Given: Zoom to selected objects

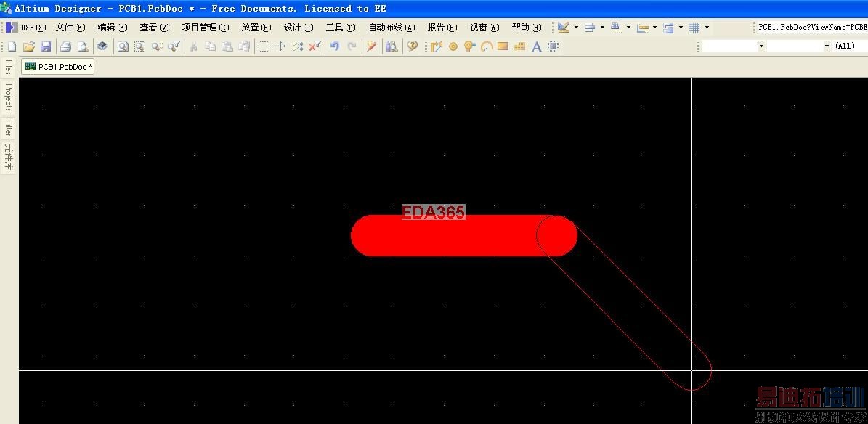Looking at the screenshot, I should point(157,46).
